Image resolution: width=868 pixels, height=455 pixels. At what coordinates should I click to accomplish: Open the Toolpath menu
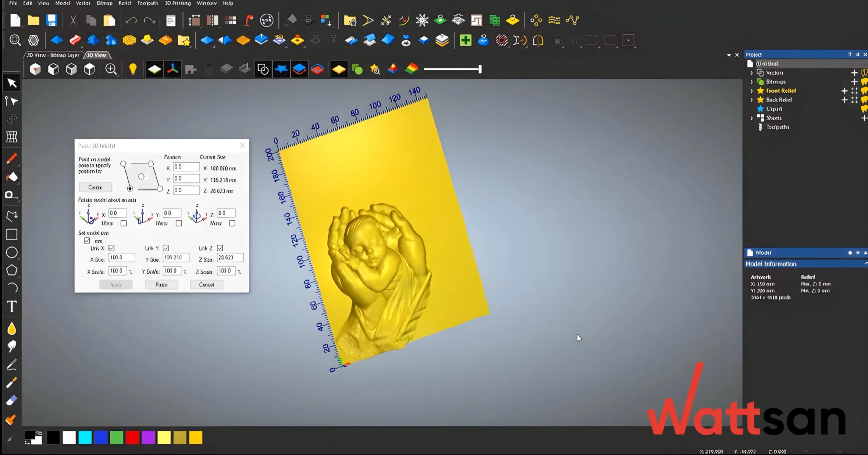148,3
